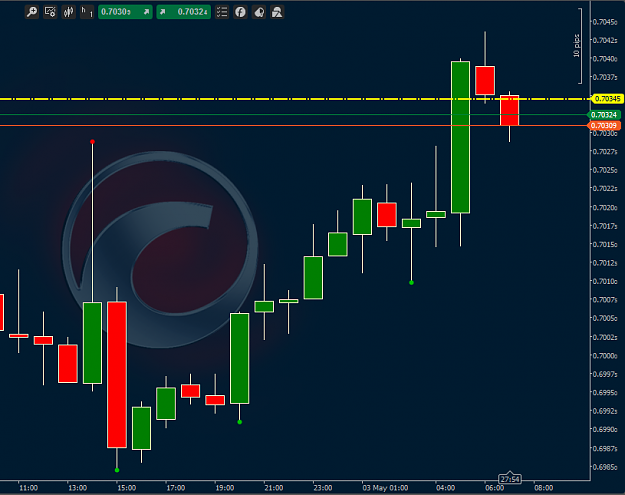Open the checklist icon in the toolbar
Viewport: 625px width, 495px height.
tap(222, 12)
